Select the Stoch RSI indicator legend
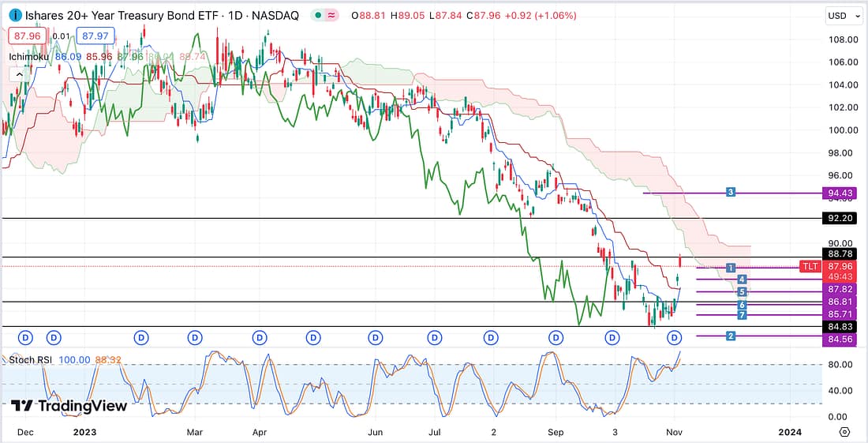Image resolution: width=868 pixels, height=443 pixels. click(x=32, y=360)
